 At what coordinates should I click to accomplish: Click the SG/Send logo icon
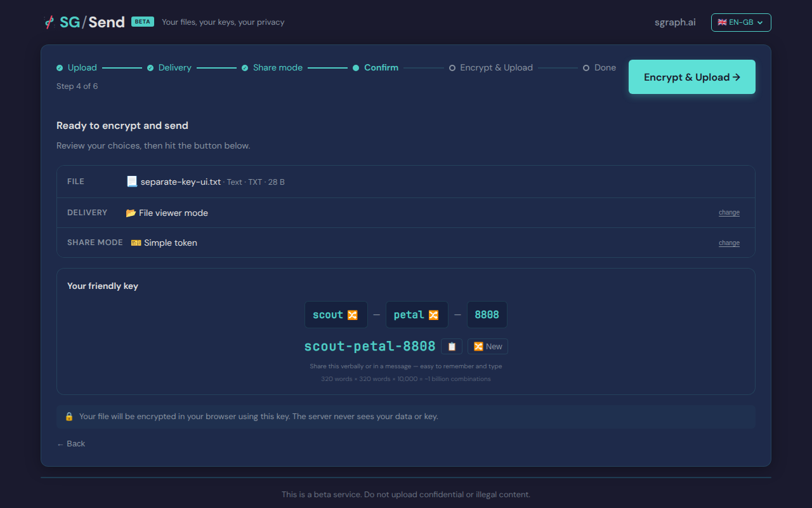tap(49, 22)
